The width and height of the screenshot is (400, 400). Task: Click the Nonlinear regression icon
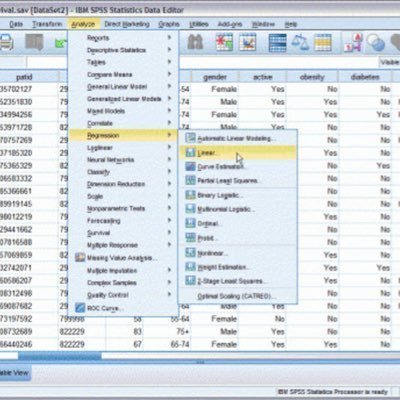pos(190,253)
